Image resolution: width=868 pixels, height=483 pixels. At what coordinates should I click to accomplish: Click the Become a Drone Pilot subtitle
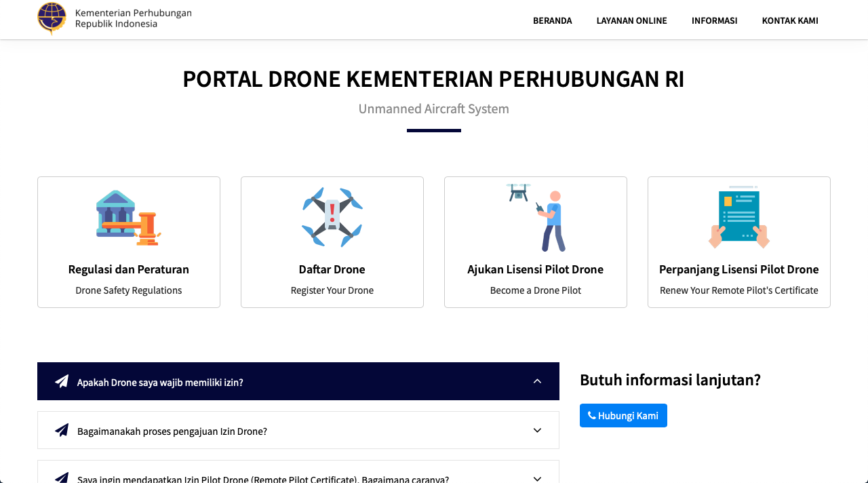pos(536,290)
